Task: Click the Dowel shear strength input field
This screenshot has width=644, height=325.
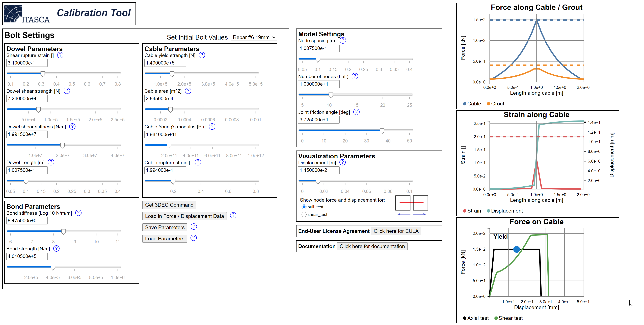Action: click(x=27, y=99)
